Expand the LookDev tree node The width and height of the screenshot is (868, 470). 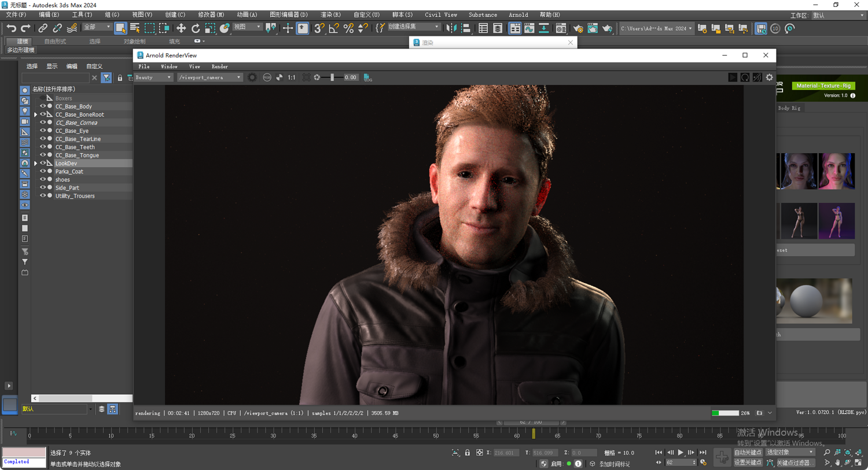pyautogui.click(x=36, y=164)
